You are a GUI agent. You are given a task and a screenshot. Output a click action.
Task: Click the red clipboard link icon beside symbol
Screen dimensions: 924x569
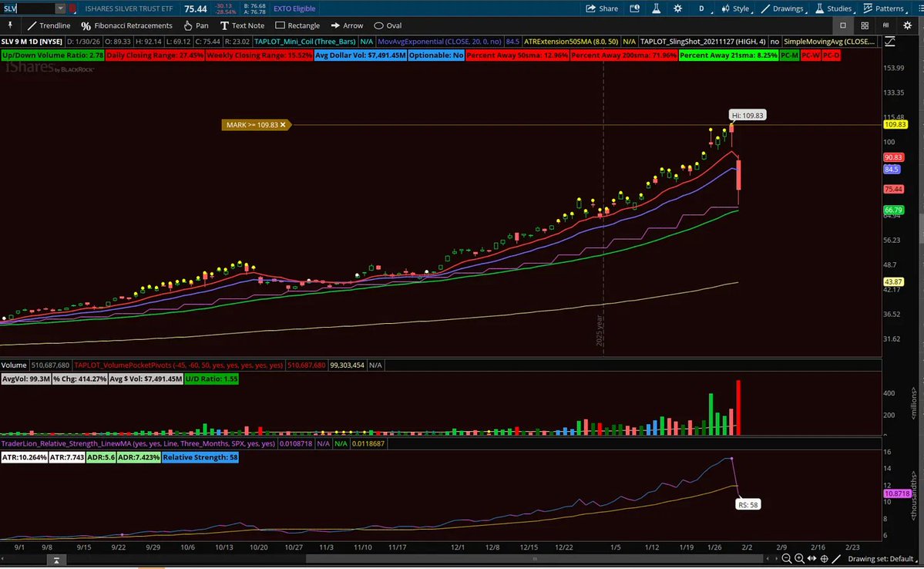click(x=72, y=8)
